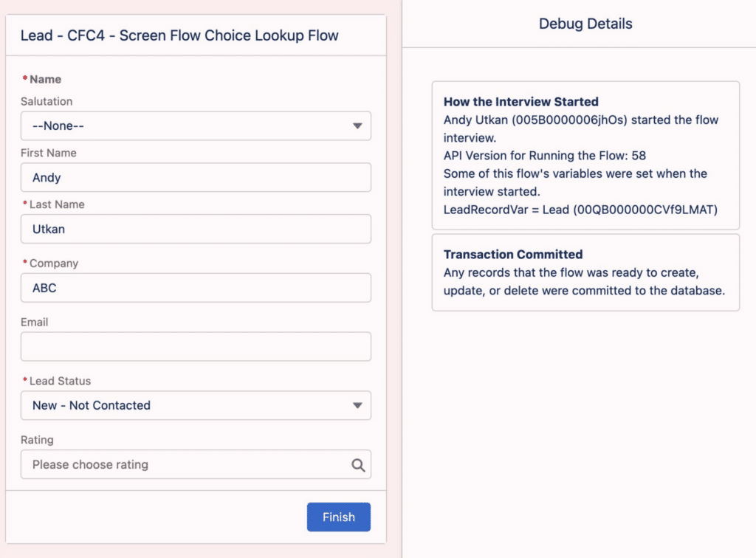756x558 pixels.
Task: Click the LeadRecordVar debug line
Action: pos(580,210)
